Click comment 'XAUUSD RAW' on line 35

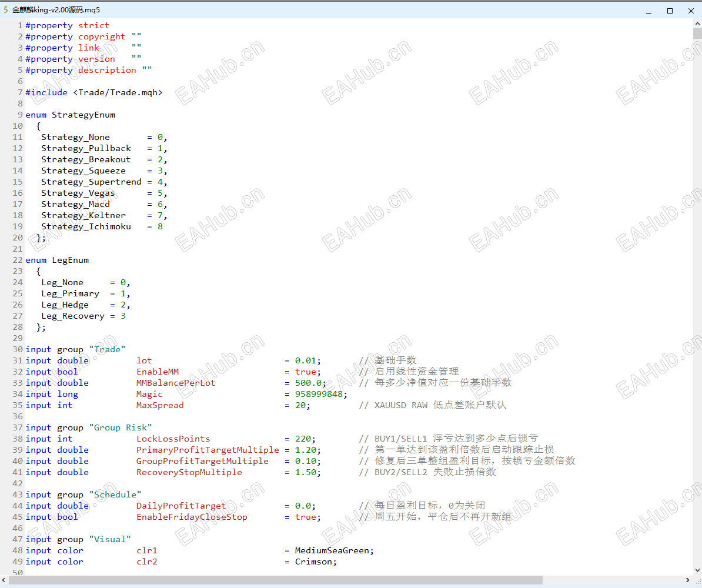pos(401,405)
